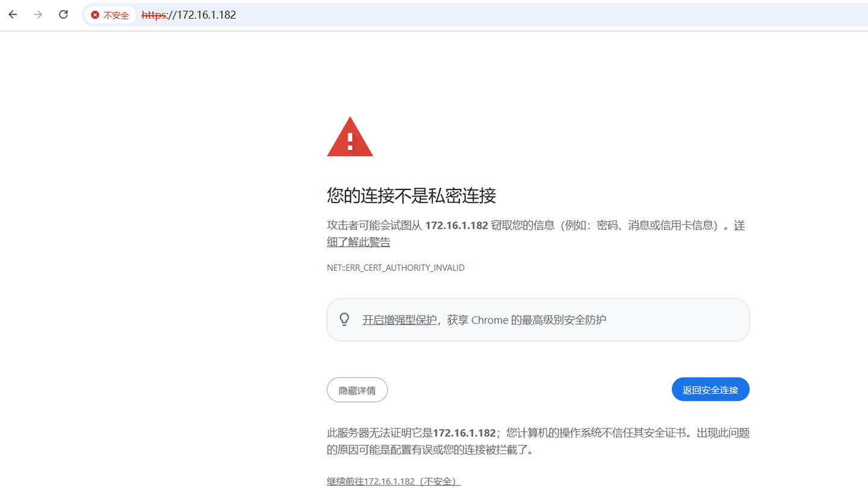This screenshot has height=502, width=868.
Task: Open the 不安全 site security indicator
Action: [x=110, y=15]
